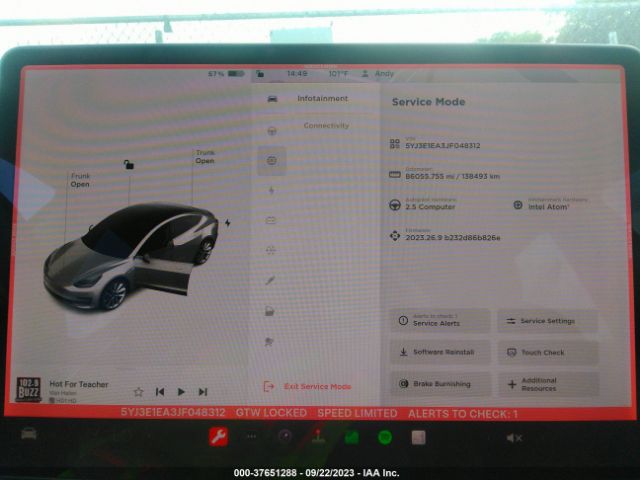The image size is (640, 480).
Task: Tap the 14:49 clock
Action: pyautogui.click(x=297, y=74)
